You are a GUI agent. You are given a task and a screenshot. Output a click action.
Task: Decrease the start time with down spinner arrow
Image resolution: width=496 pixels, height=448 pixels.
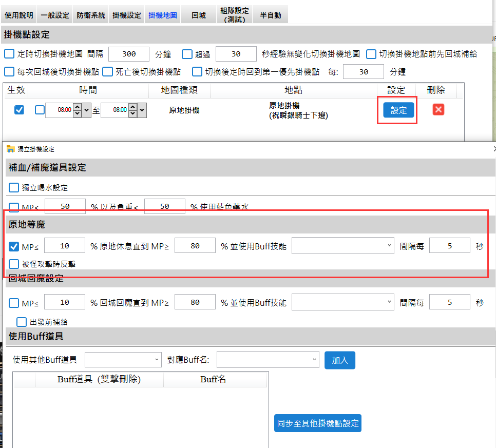click(x=77, y=113)
